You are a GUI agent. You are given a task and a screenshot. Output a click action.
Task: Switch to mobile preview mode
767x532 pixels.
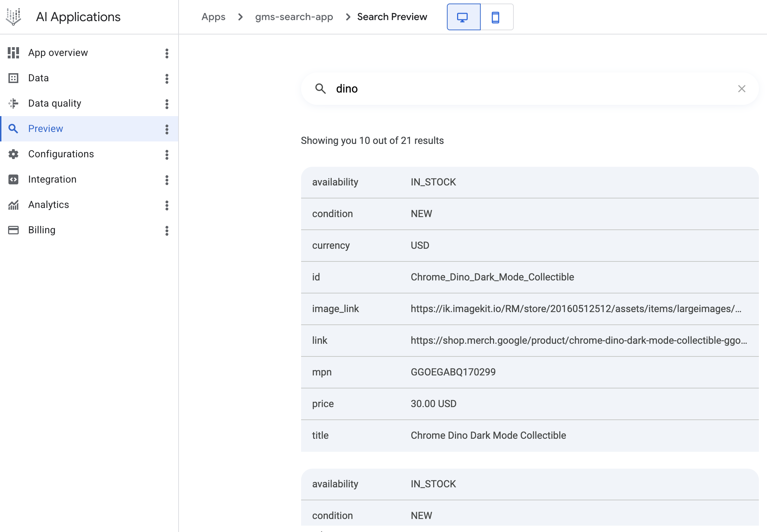point(497,17)
